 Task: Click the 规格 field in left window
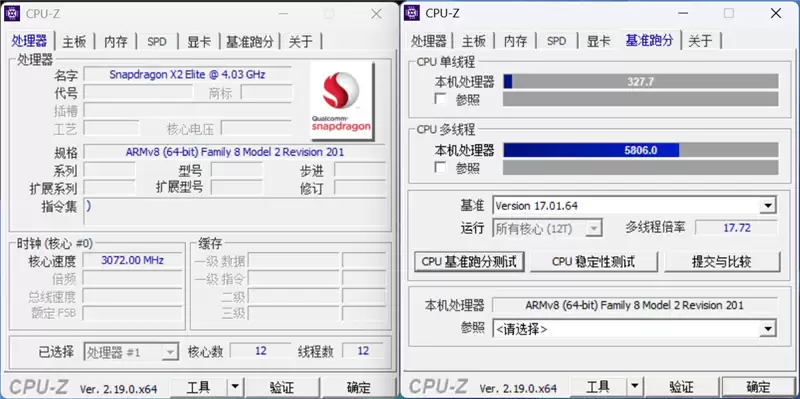(x=235, y=152)
